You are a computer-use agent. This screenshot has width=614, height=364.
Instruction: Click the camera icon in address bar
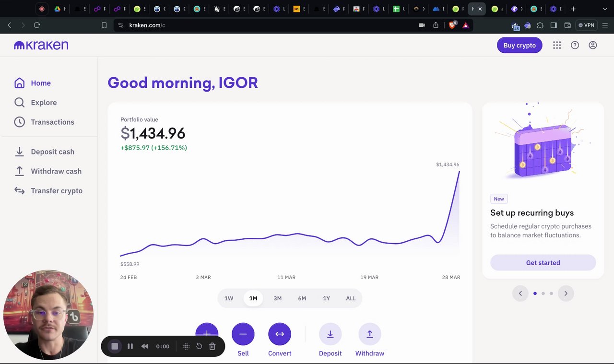point(422,25)
